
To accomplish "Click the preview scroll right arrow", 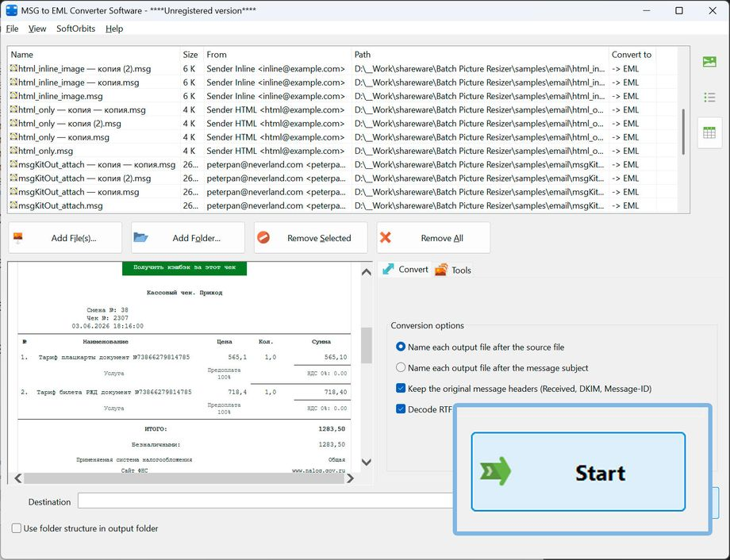I will [350, 478].
